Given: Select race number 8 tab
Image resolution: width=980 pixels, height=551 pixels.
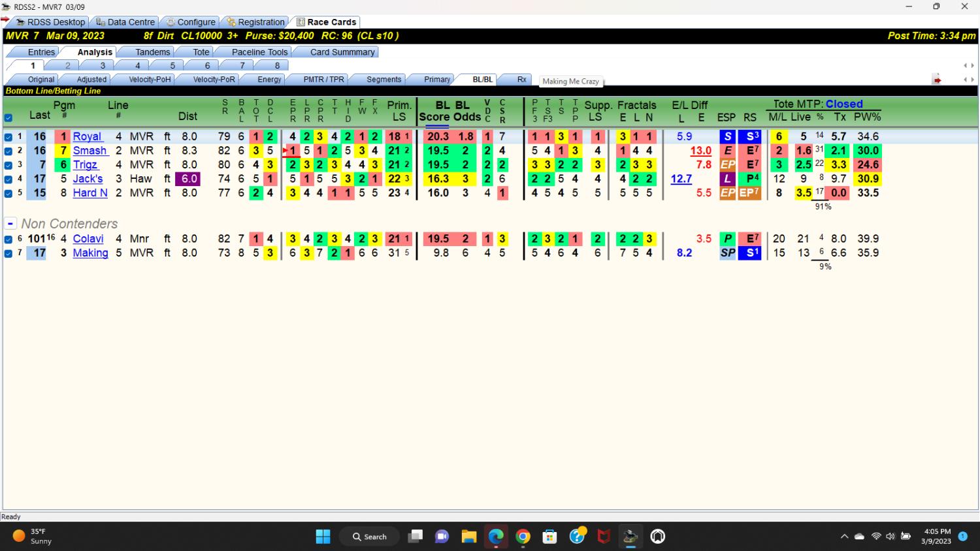Looking at the screenshot, I should pyautogui.click(x=277, y=65).
